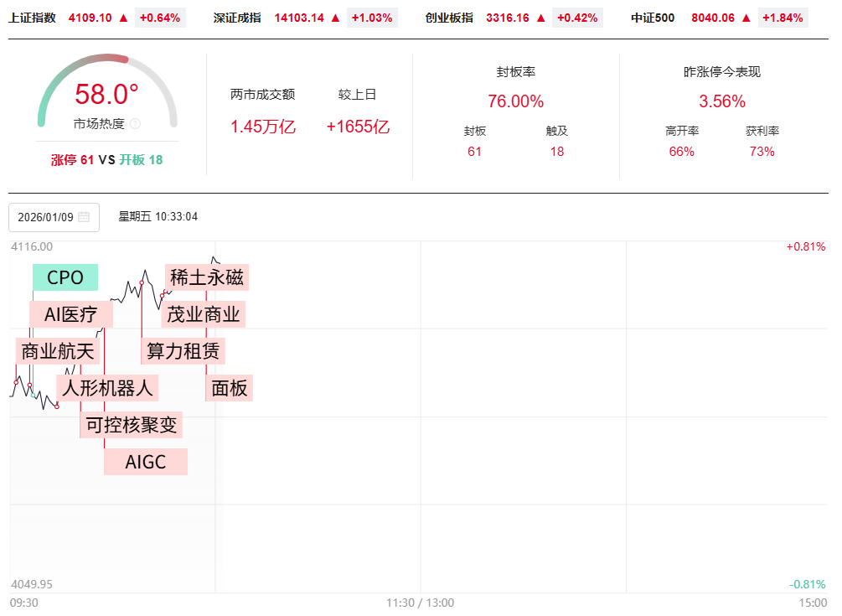This screenshot has width=842, height=616.
Task: Click the AI医疗 sector label
Action: (x=70, y=315)
